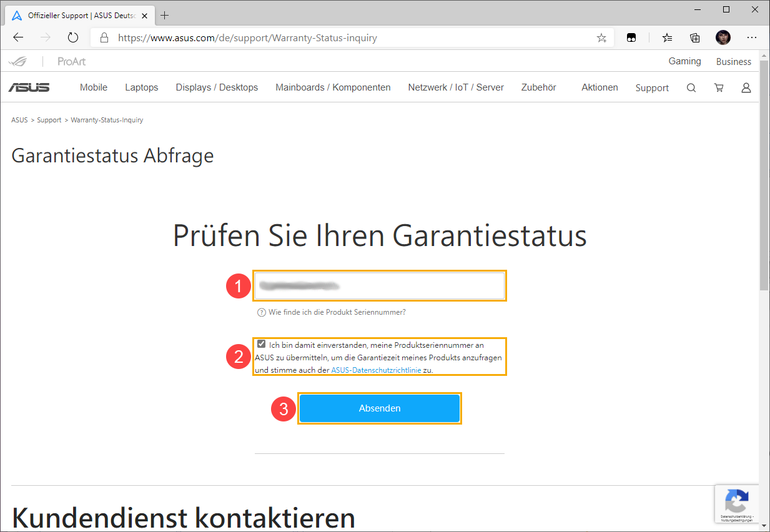This screenshot has width=770, height=532.
Task: Open the Netzwerk / IoT / Server menu
Action: coord(456,87)
